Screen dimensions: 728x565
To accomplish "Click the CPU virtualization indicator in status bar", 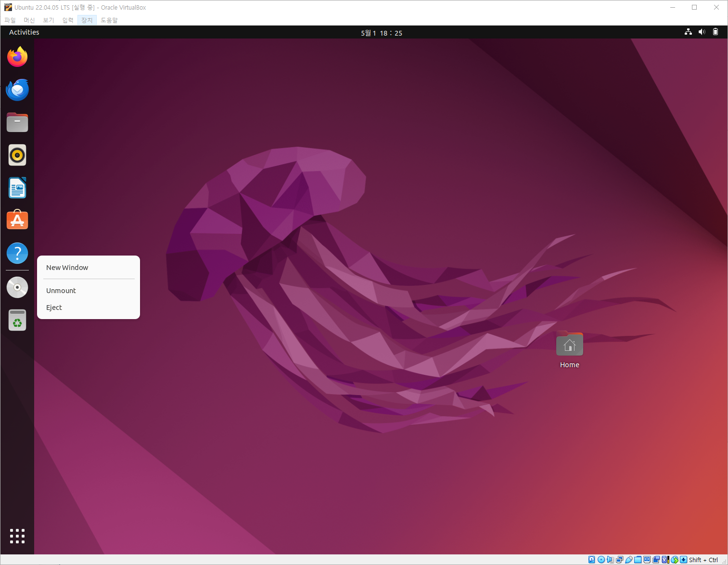I will coord(665,560).
